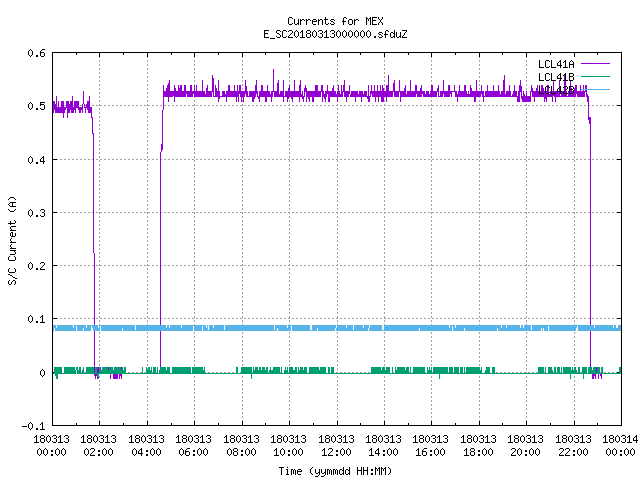Viewport: 640px width, 480px height.
Task: Click the y-axis tick value 0.6
Action: pos(36,53)
